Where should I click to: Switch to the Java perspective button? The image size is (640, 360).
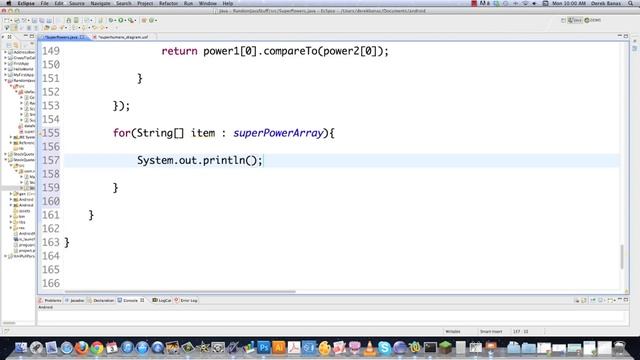575,20
